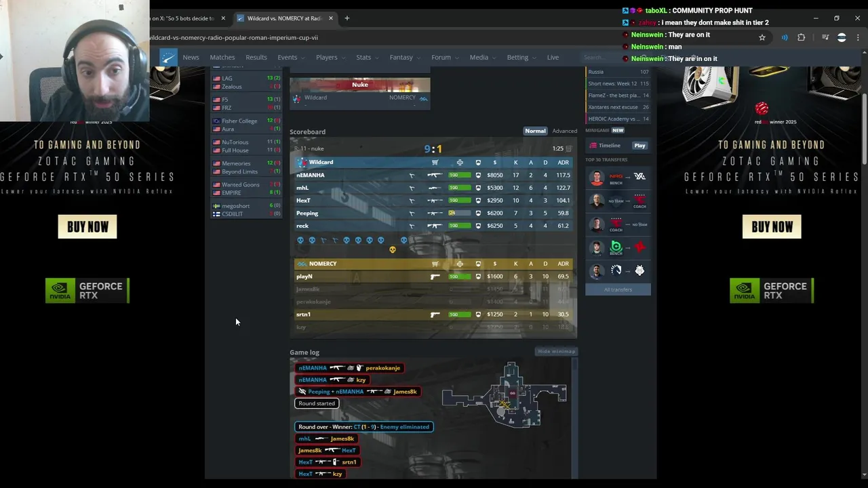This screenshot has width=868, height=488.
Task: Switch the scoreboard to Advanced view
Action: [x=564, y=131]
